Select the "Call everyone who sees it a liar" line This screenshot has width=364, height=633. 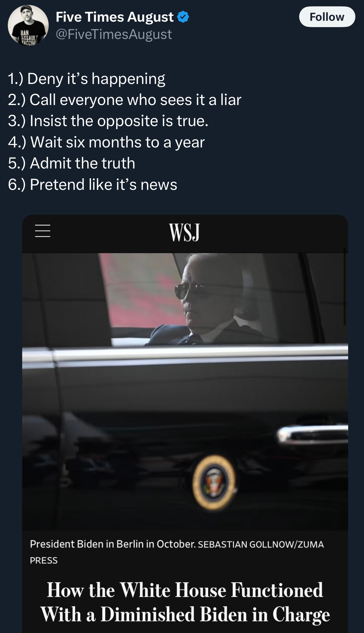pyautogui.click(x=125, y=100)
